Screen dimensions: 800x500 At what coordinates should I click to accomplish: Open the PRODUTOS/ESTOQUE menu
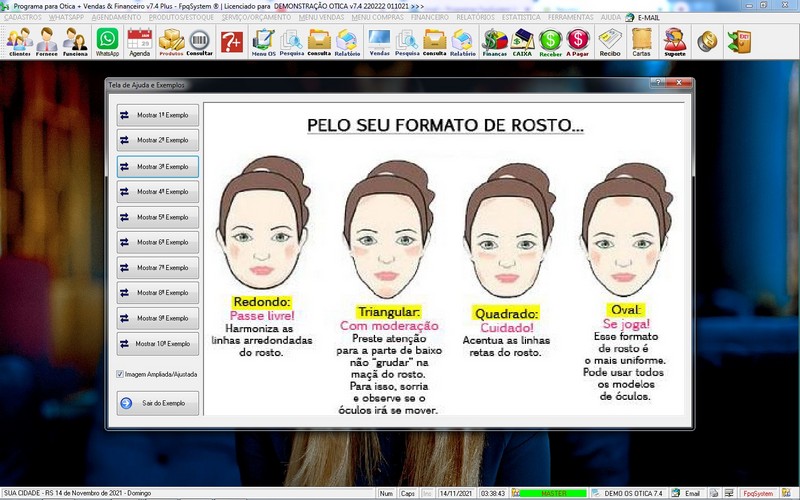tap(181, 17)
